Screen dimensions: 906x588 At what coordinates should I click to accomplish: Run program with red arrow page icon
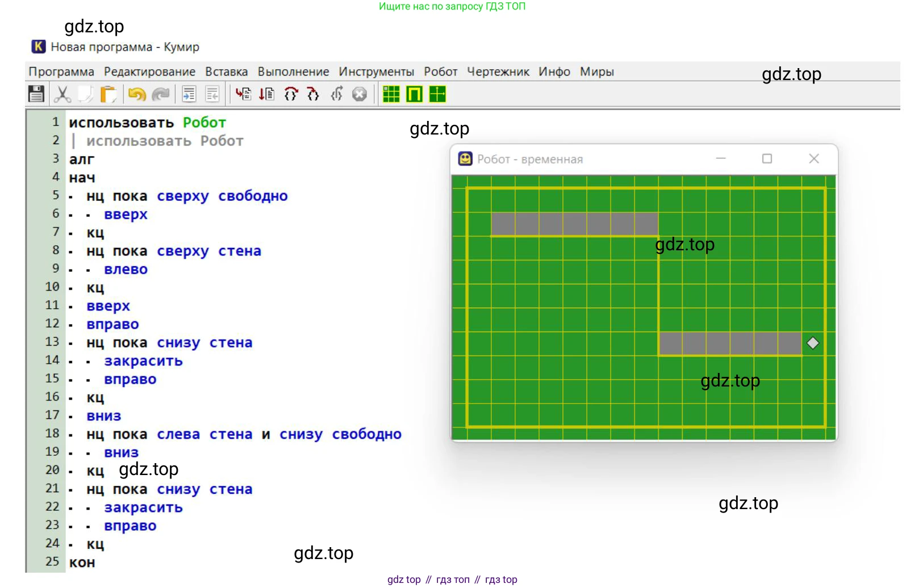coord(244,94)
